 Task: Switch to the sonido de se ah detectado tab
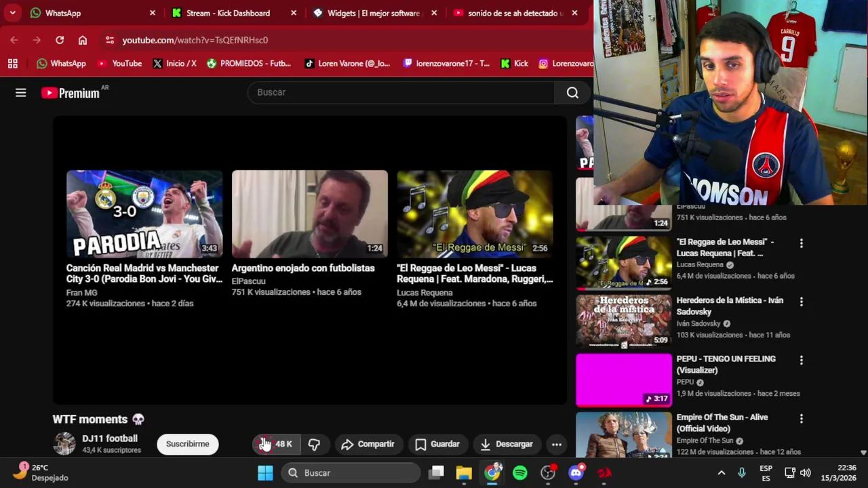pyautogui.click(x=515, y=13)
